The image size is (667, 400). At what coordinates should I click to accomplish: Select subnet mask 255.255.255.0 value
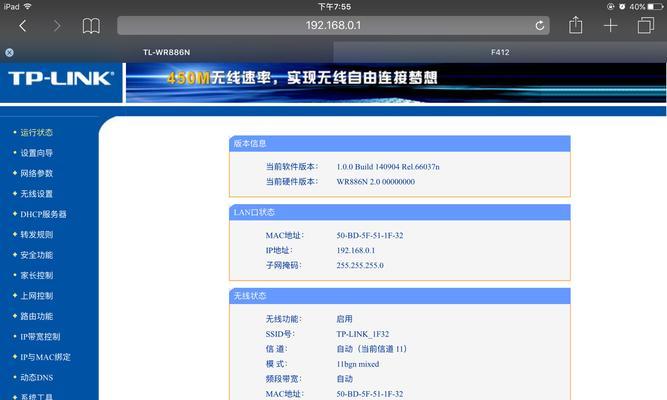[360, 266]
